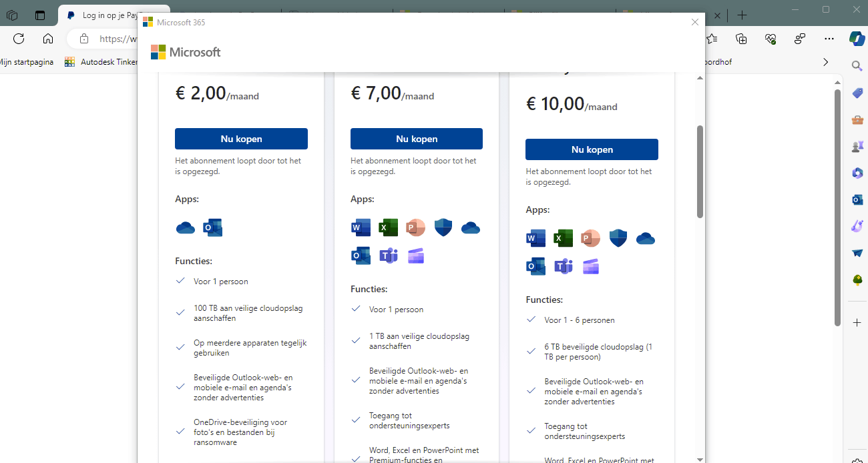Click the 'Voor 1 - 6 personen' feature text
Viewport: 868px width, 463px height.
pyautogui.click(x=580, y=320)
